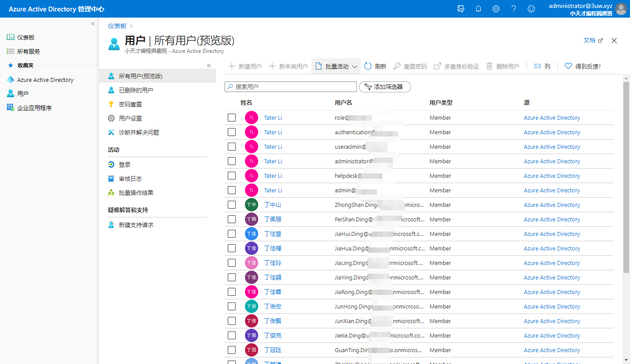Click the New support request icon

tap(111, 225)
